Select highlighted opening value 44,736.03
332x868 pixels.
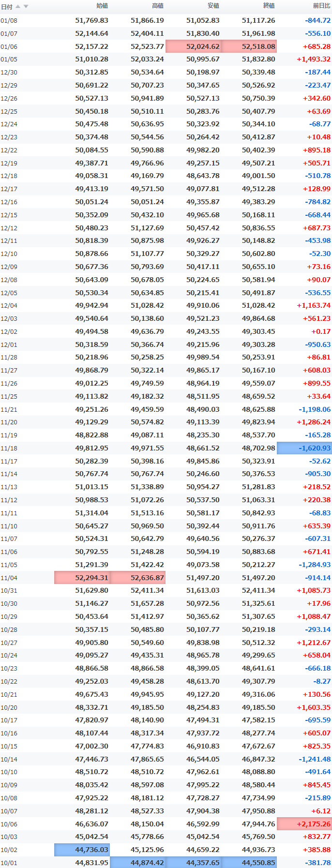[x=82, y=850]
